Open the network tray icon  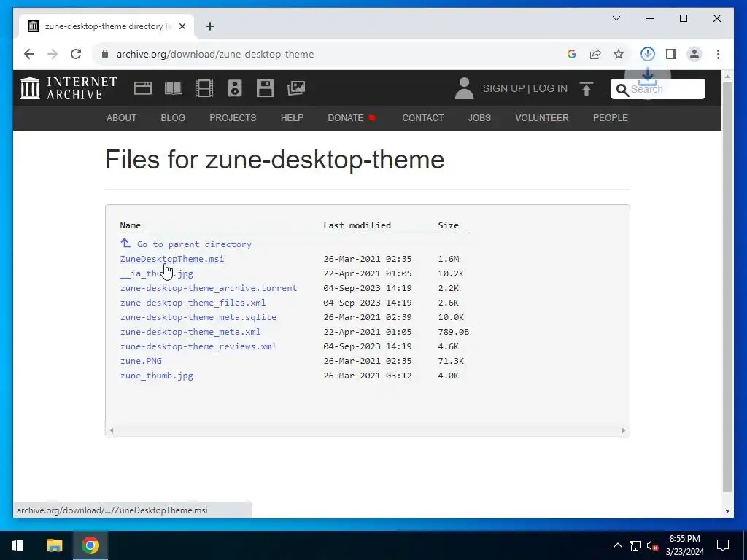click(x=635, y=545)
